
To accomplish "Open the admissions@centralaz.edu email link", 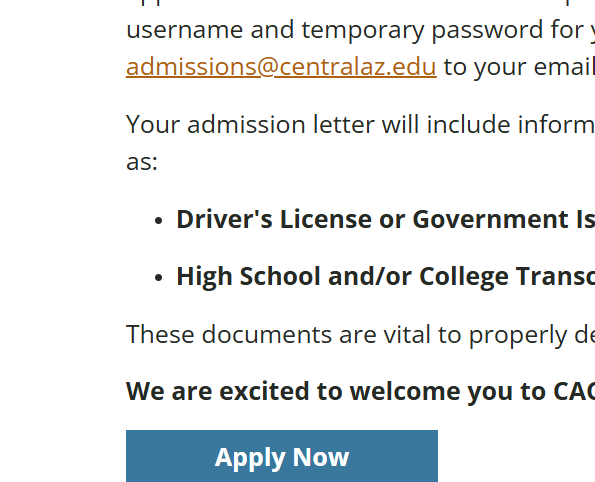I will [281, 67].
